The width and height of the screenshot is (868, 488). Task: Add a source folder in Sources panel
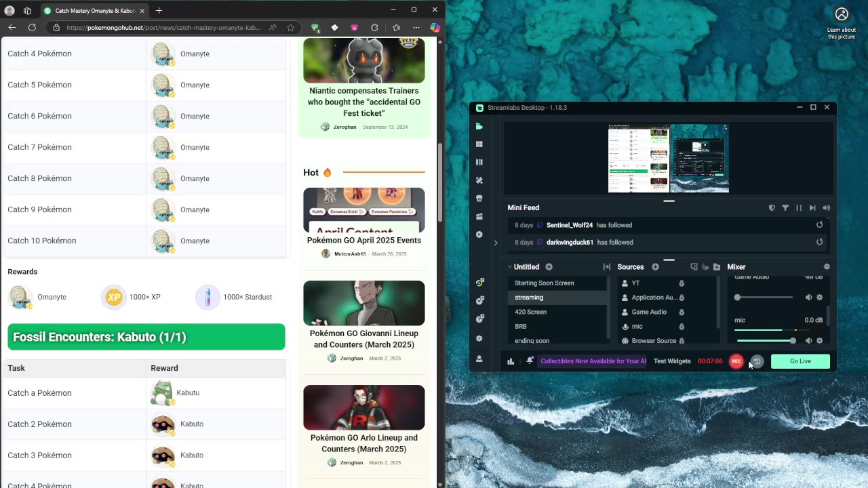click(x=717, y=267)
